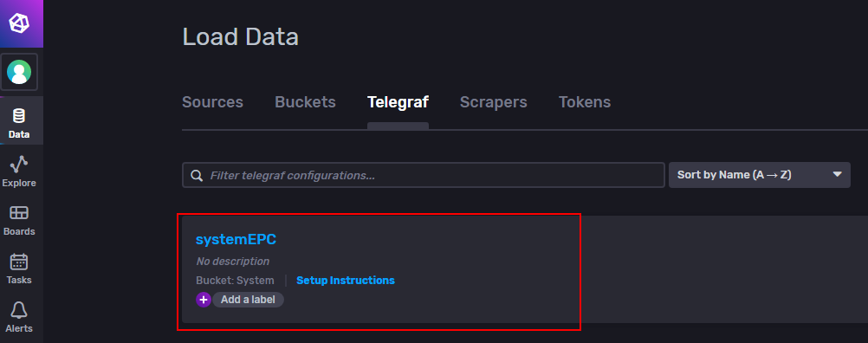868x343 pixels.
Task: Click the Add a label pill
Action: pos(248,300)
